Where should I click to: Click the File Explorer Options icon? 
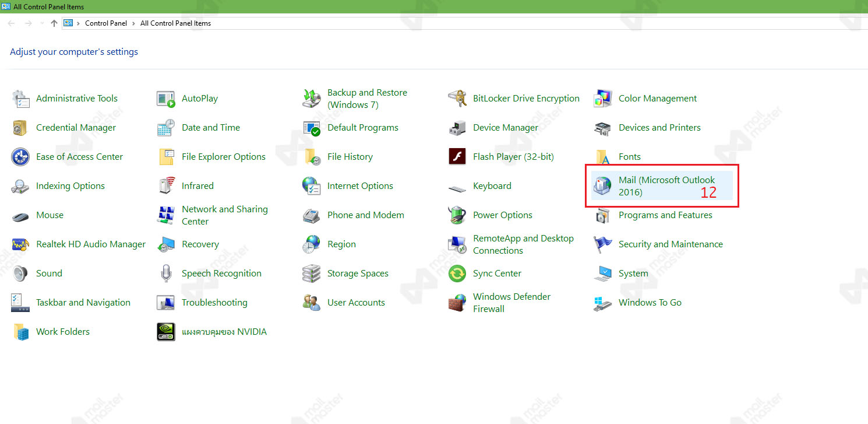[166, 157]
